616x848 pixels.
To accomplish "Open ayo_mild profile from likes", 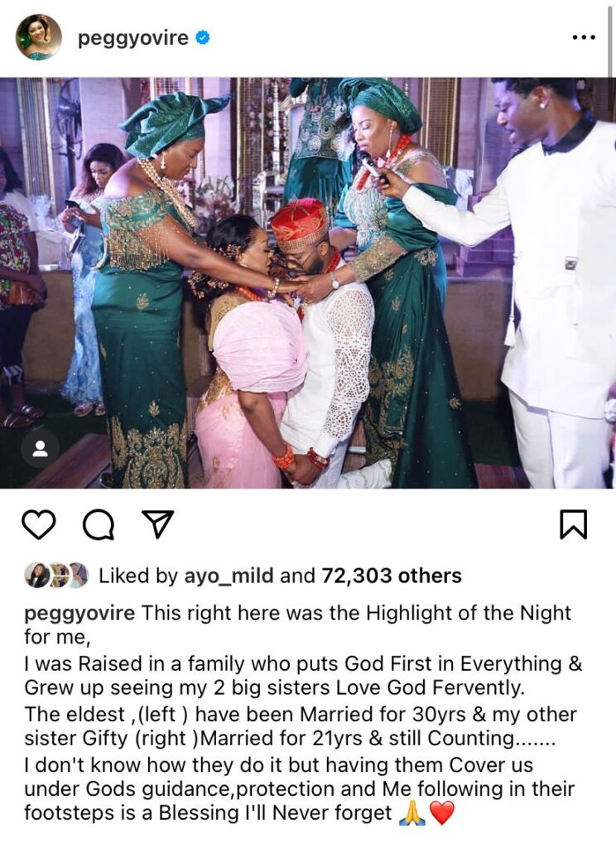I will [x=229, y=576].
